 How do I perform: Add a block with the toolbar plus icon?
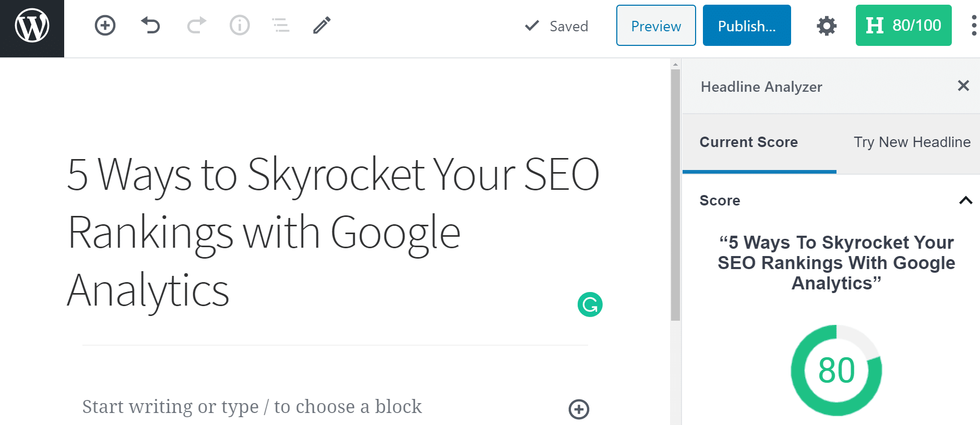[105, 25]
